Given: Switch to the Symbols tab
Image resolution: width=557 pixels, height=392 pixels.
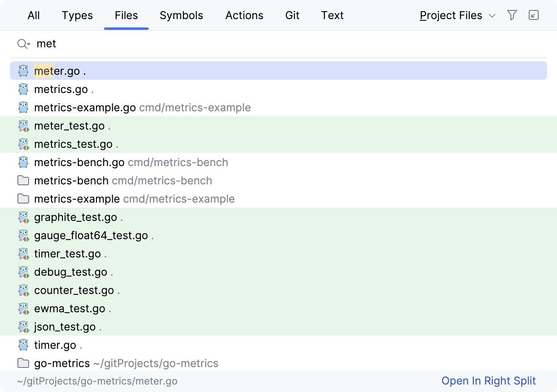Looking at the screenshot, I should pyautogui.click(x=181, y=15).
